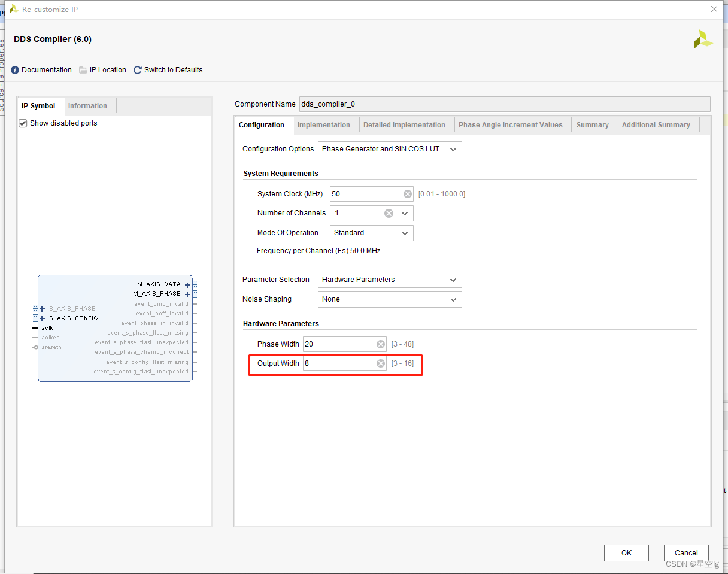Image resolution: width=728 pixels, height=574 pixels.
Task: Expand the S_AXIS_CONFIG port plus icon
Action: tap(43, 318)
